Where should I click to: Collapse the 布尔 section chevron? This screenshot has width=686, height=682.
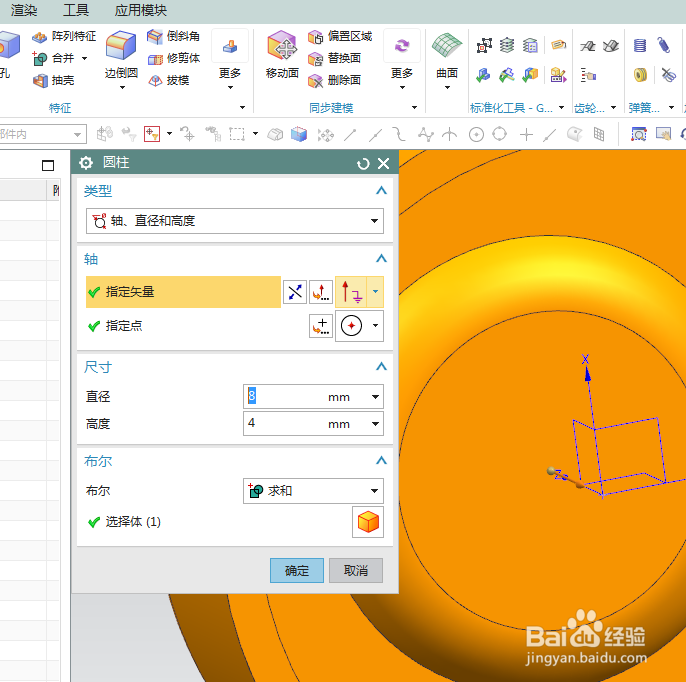pos(381,460)
